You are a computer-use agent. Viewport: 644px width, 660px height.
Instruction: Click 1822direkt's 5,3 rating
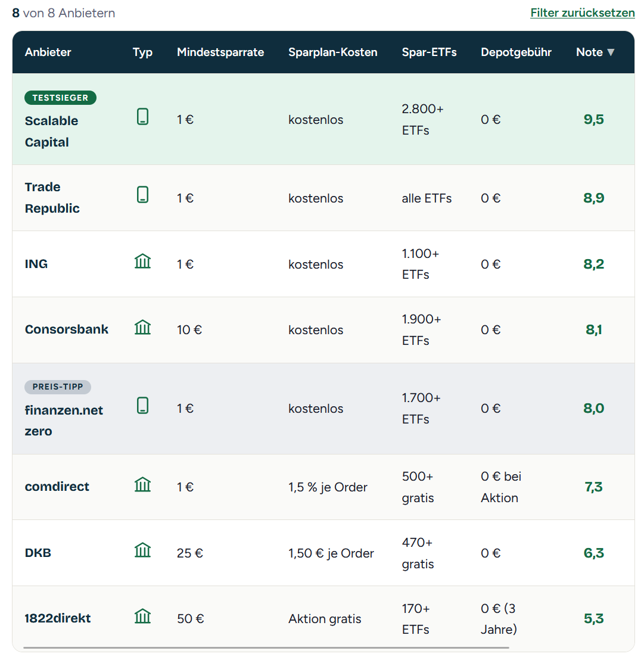coord(593,619)
